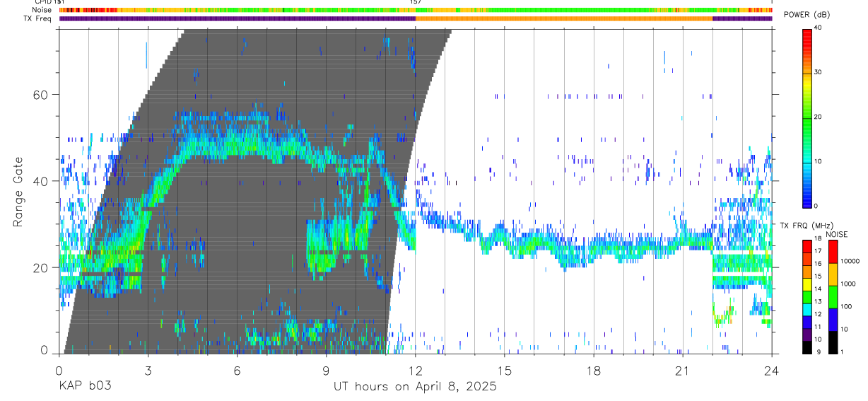The height and width of the screenshot is (401, 868).
Task: Click the 24 hour axis label
Action: click(772, 371)
